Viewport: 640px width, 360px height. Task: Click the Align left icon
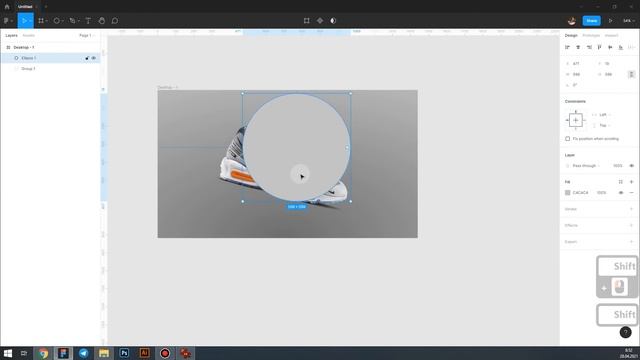(567, 47)
